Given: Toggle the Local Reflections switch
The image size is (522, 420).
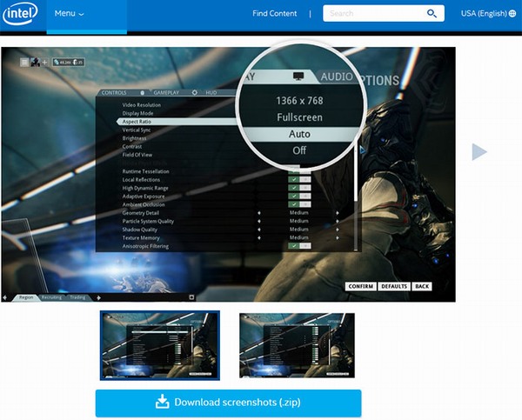Looking at the screenshot, I should [299, 179].
